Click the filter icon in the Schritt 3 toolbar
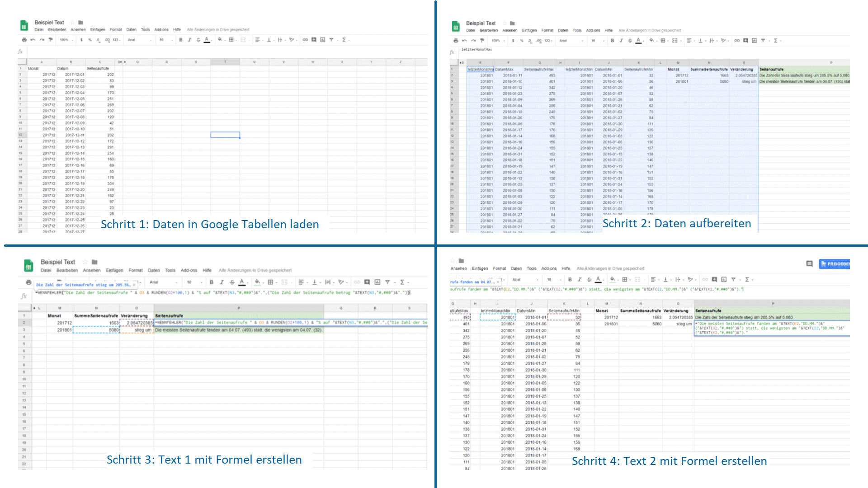The width and height of the screenshot is (868, 488). (x=387, y=282)
